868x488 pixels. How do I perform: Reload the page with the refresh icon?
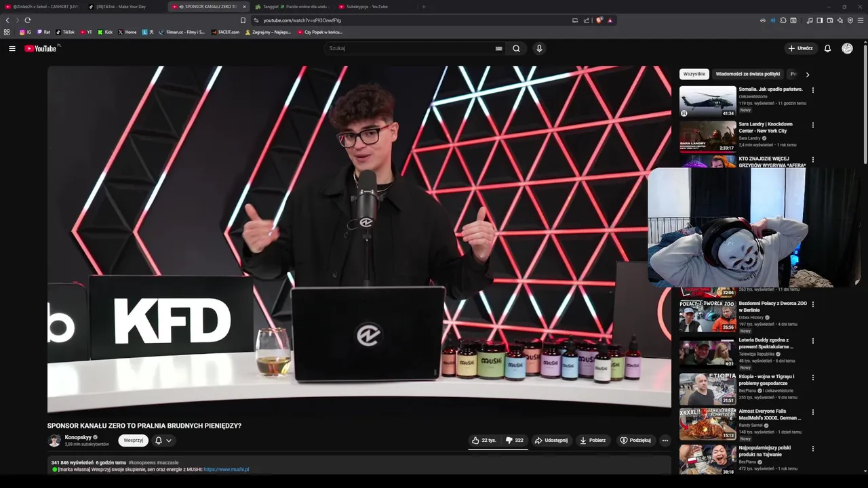pos(27,20)
